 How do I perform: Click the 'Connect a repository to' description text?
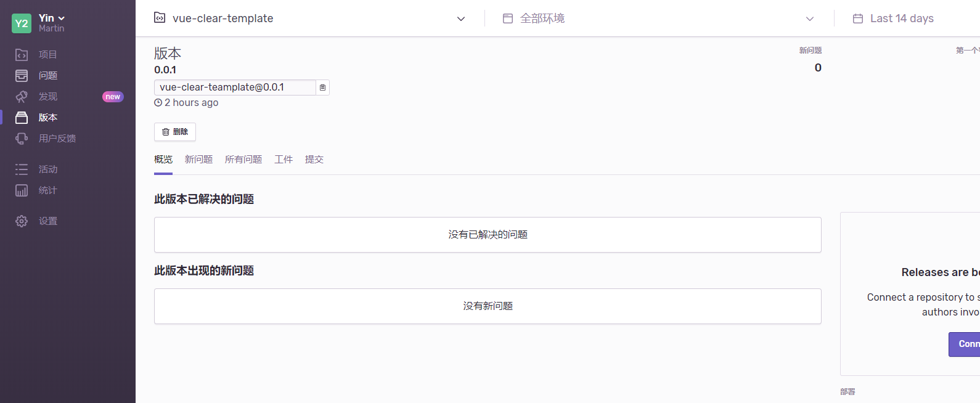[x=921, y=298]
